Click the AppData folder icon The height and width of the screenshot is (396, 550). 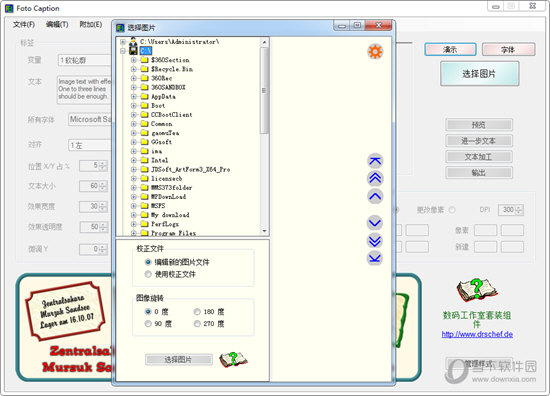(x=145, y=96)
